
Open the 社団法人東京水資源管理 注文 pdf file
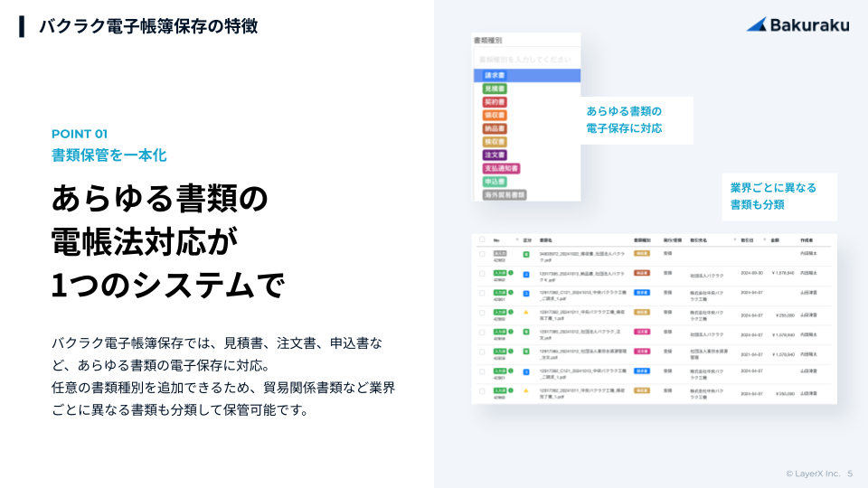click(x=583, y=354)
